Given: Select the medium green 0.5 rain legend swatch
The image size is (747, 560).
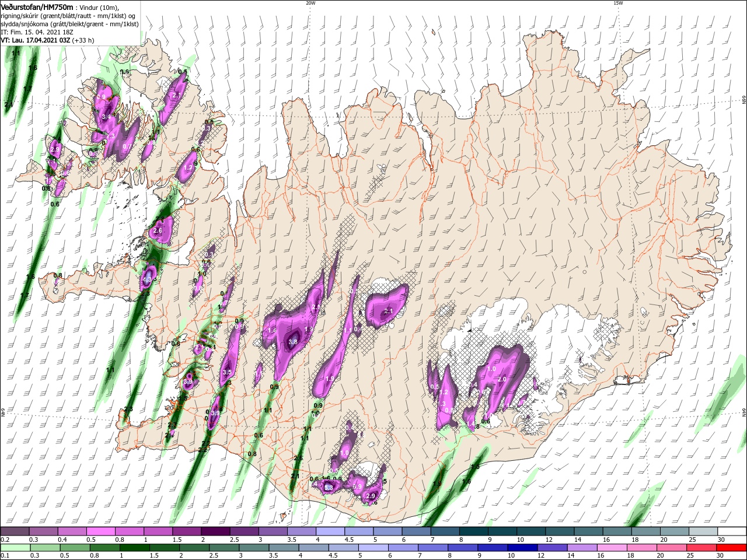Looking at the screenshot, I should (x=74, y=548).
